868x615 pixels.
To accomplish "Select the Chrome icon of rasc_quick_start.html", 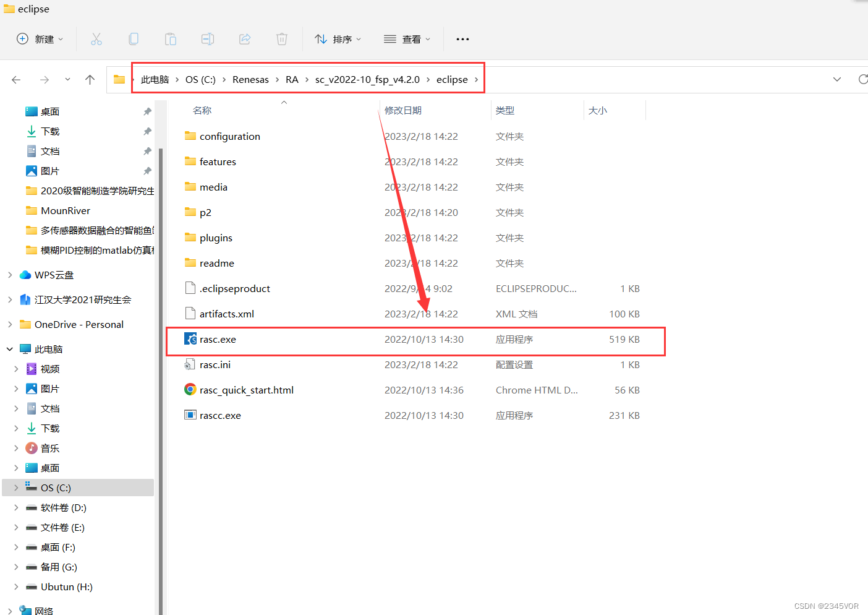I will (190, 390).
